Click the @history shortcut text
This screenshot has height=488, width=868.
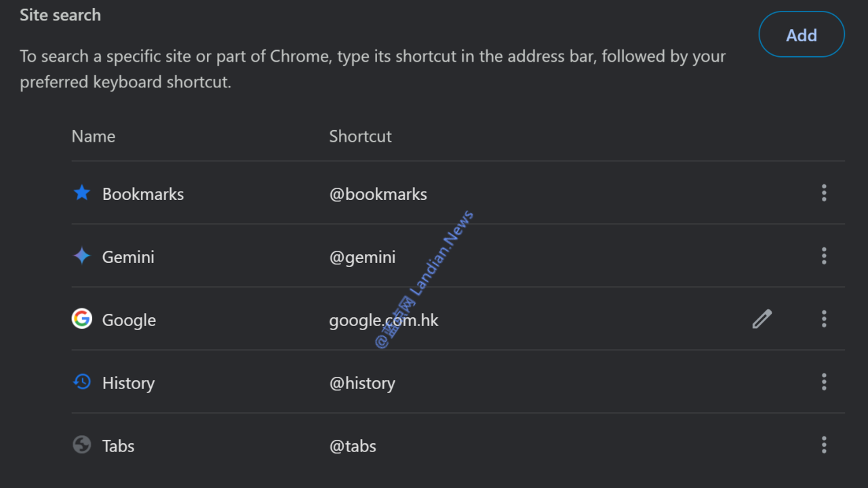pos(362,383)
